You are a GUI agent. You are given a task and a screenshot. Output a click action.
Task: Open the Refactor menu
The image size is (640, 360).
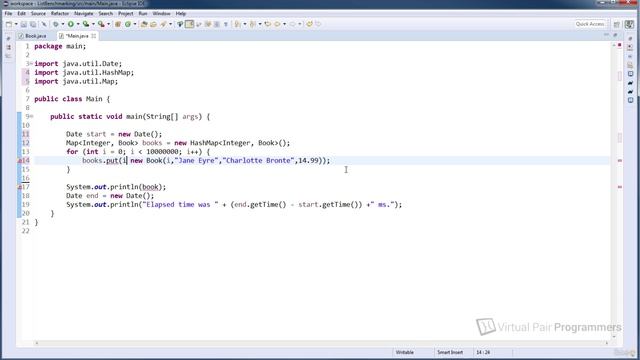[60, 13]
